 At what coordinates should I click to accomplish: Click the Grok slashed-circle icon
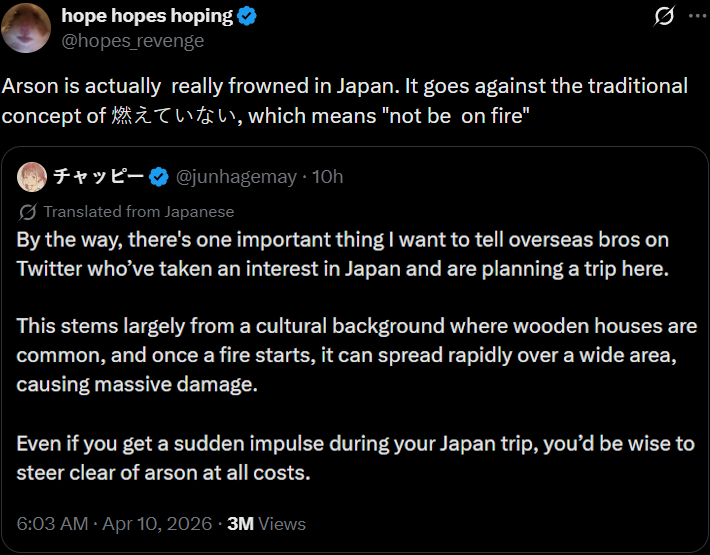click(x=662, y=16)
